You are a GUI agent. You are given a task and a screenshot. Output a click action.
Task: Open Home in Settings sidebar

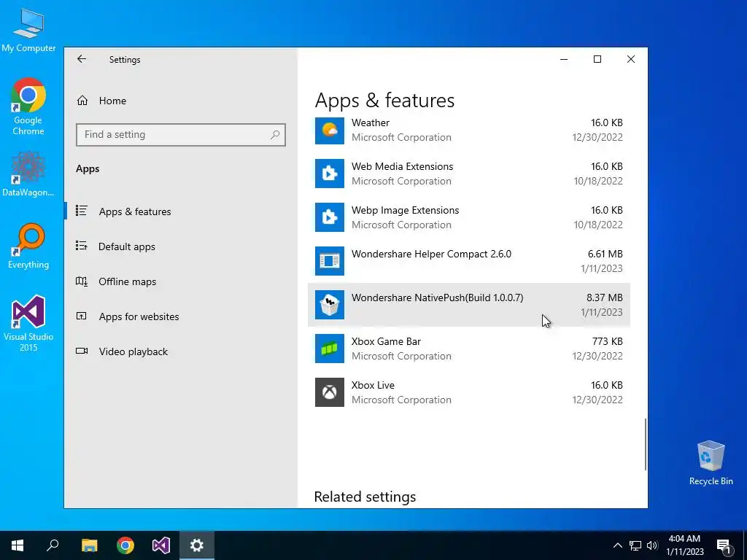tap(181, 101)
